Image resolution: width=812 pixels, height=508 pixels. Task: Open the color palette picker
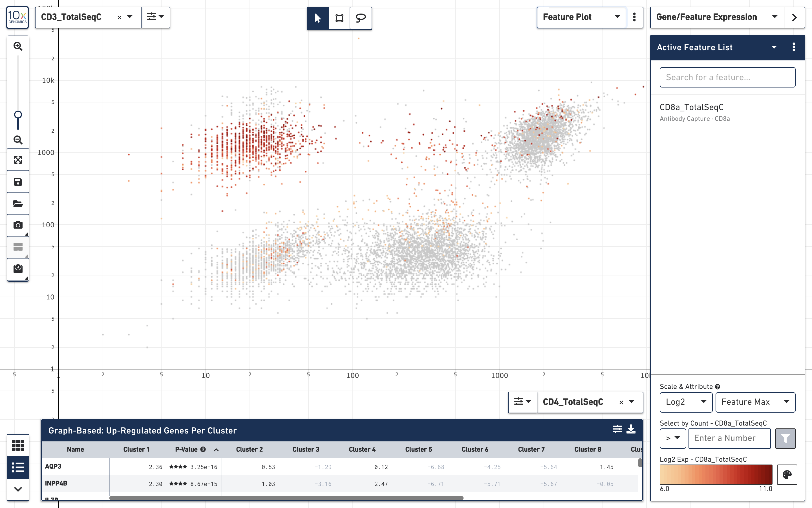(x=787, y=474)
